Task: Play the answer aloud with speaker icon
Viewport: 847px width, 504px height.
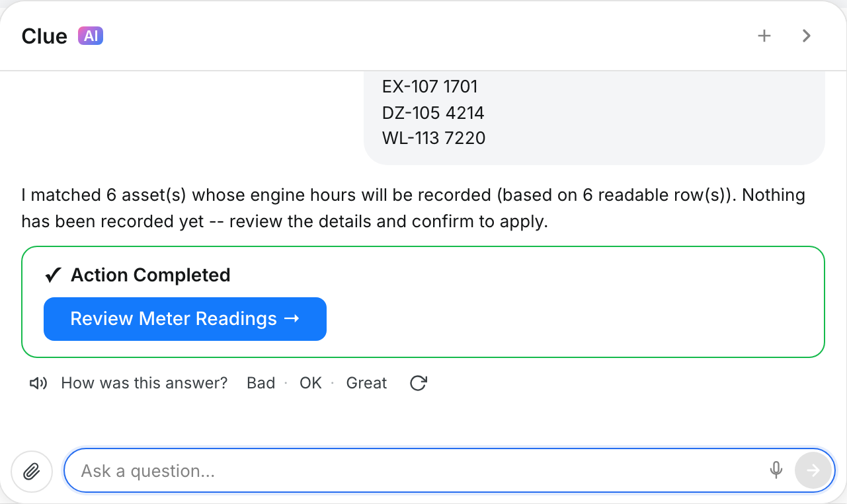Action: tap(38, 383)
